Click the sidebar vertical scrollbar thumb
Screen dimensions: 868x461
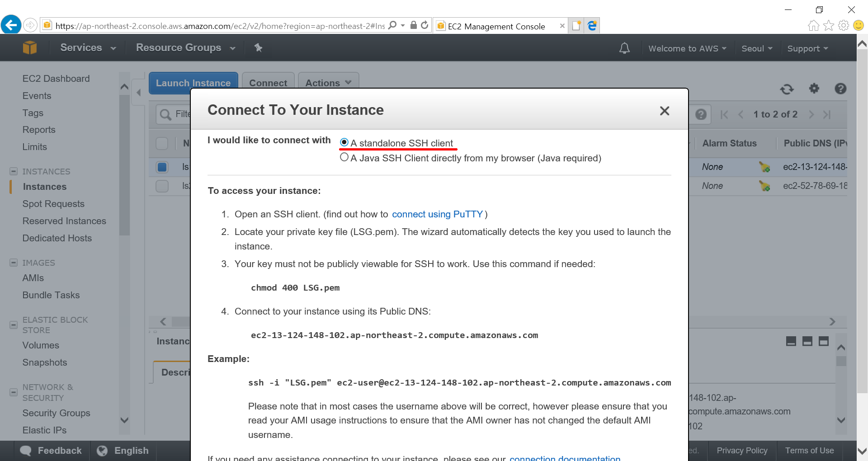[x=124, y=165]
